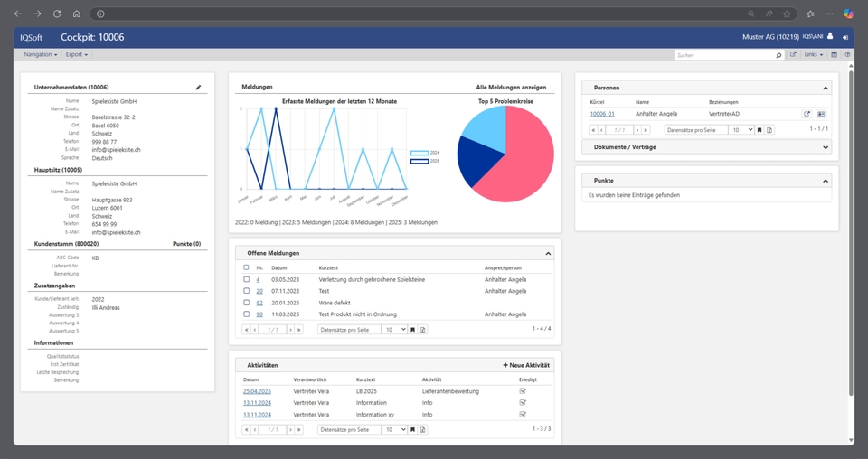868x459 pixels.
Task: Click the bookmark icon in Offene Meldungen pager
Action: 413,330
